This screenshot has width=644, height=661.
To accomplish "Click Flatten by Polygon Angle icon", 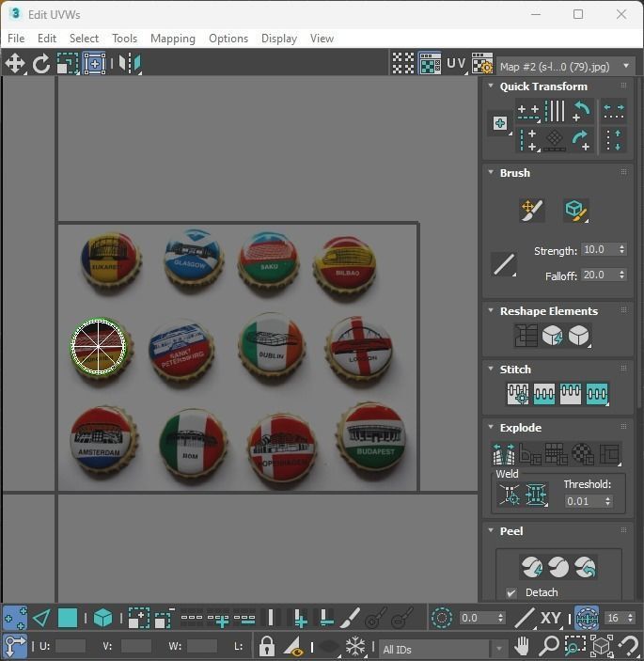I will [x=529, y=453].
